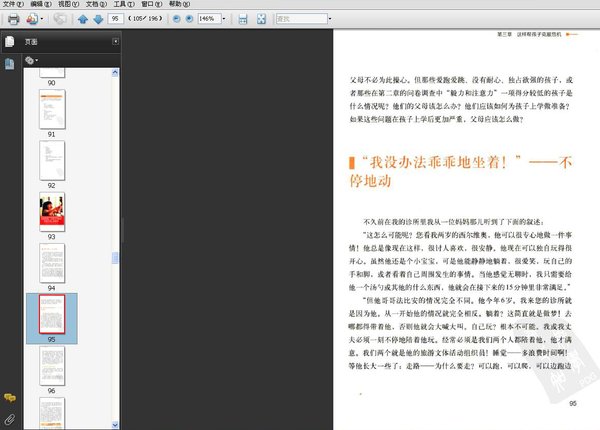This screenshot has width=600, height=430.
Task: Select the page 91 thumbnail
Action: coord(52,109)
